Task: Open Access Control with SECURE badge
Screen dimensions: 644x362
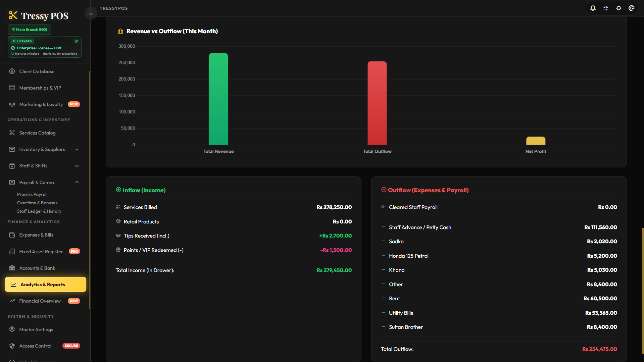Action: (46, 346)
